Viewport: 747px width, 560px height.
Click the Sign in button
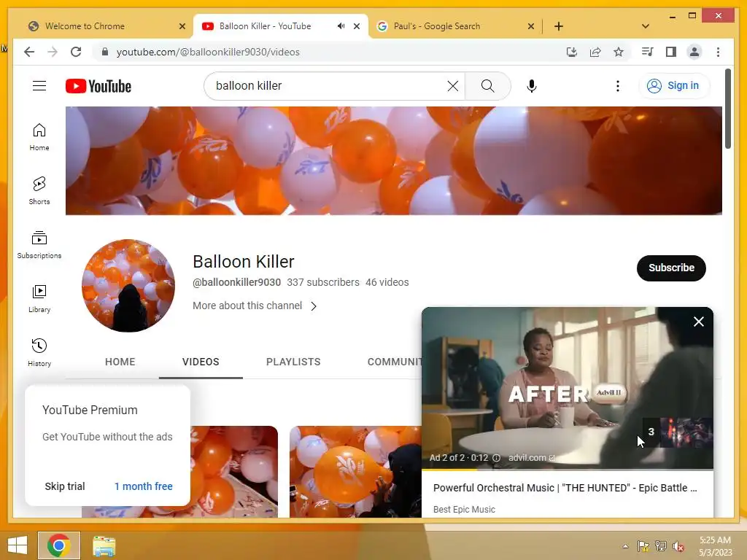pos(673,86)
